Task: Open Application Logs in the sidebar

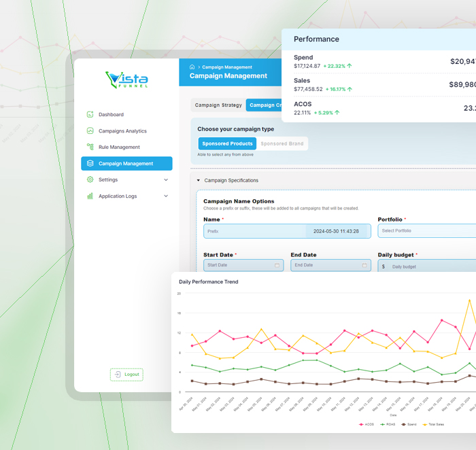Action: coord(126,196)
